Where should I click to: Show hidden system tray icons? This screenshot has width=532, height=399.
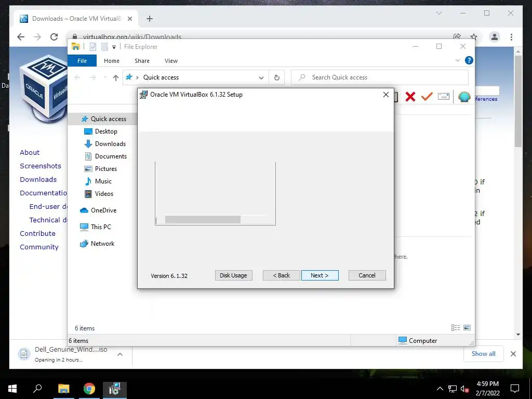point(440,389)
